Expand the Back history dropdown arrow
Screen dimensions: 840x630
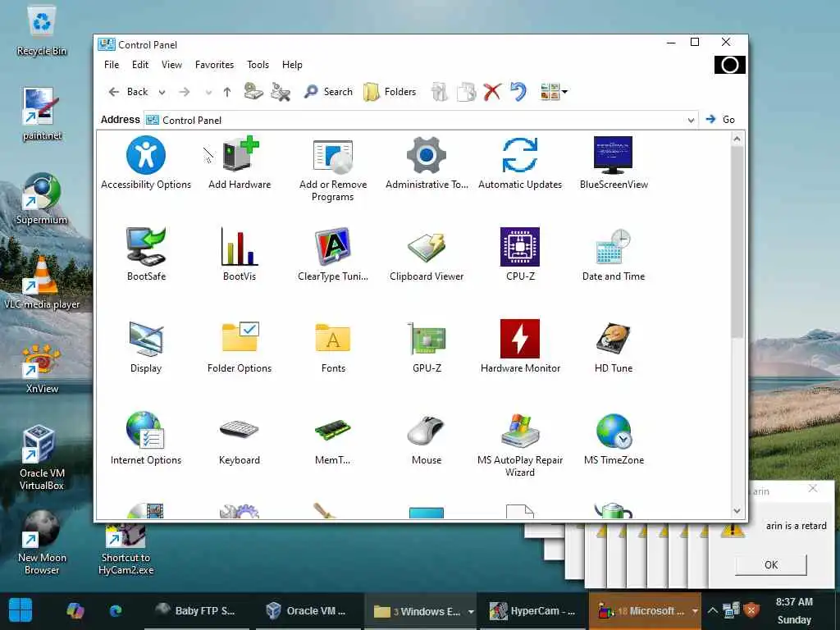click(x=162, y=92)
